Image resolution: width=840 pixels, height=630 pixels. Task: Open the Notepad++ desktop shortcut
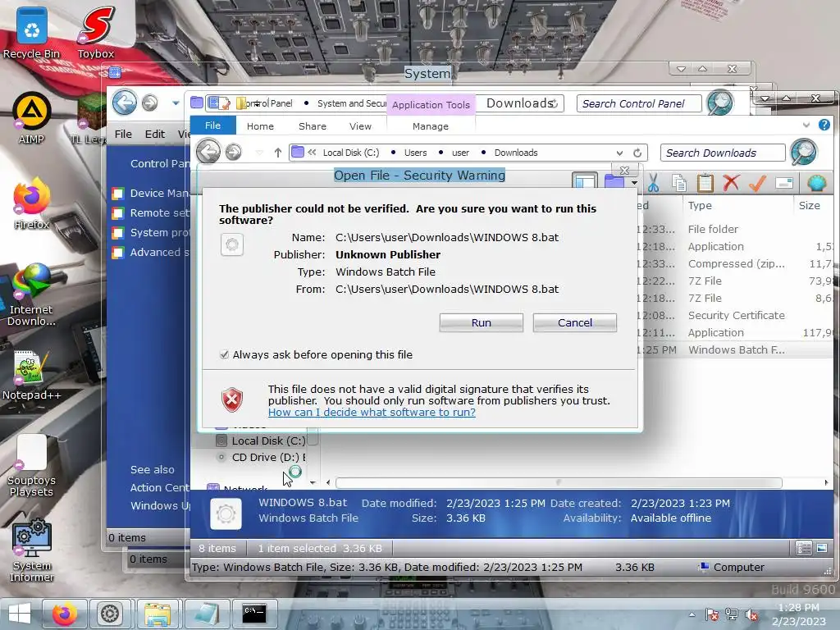[x=32, y=375]
